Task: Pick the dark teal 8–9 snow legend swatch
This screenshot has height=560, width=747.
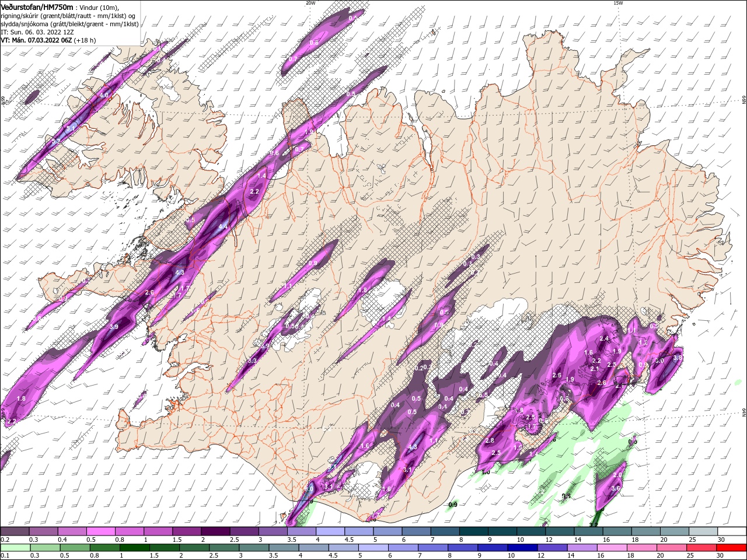Action: pyautogui.click(x=474, y=531)
